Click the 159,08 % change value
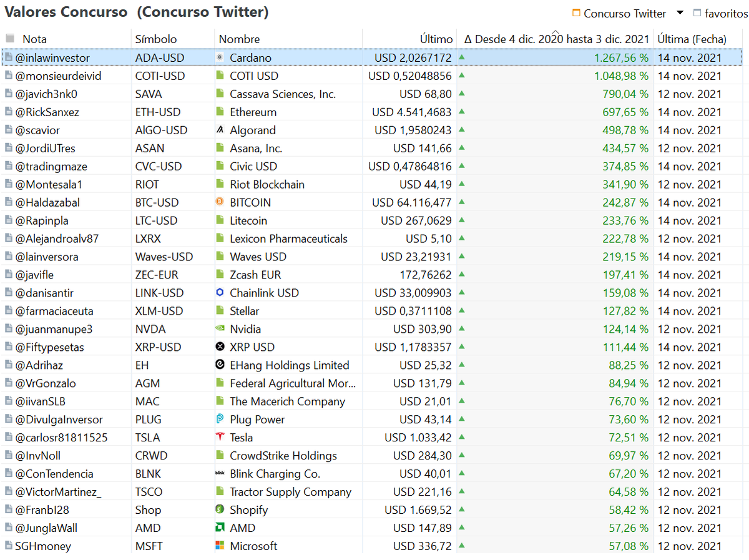The image size is (749, 560). pos(626,293)
